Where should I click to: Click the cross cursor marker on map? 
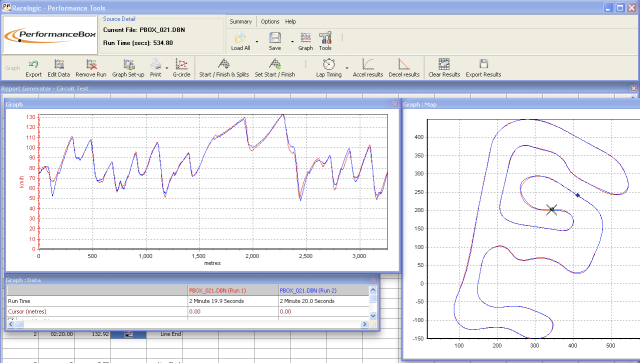click(551, 210)
